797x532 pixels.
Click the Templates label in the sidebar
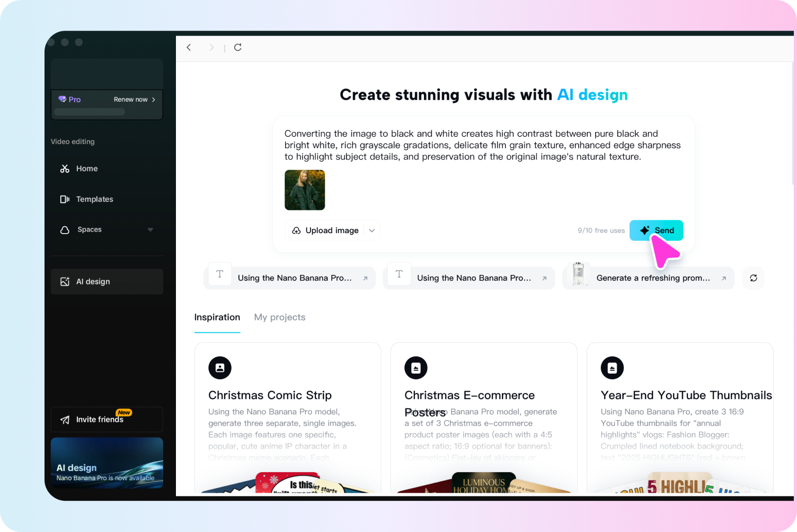(95, 199)
